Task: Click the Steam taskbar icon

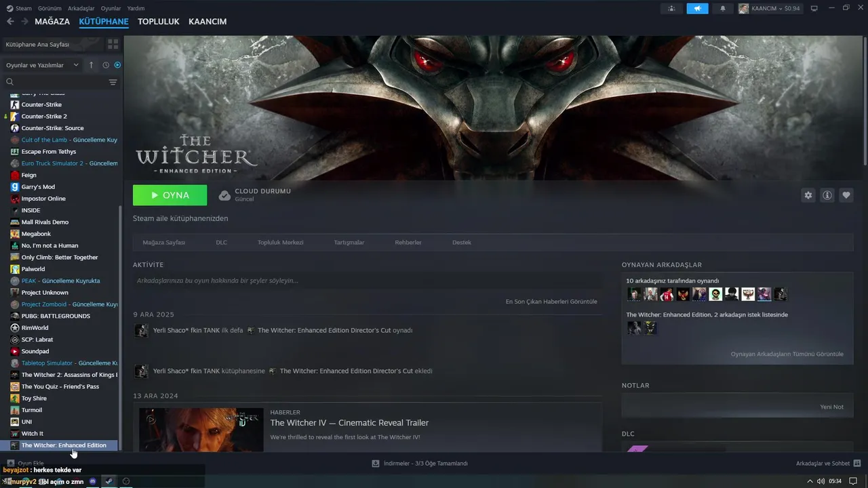Action: 109,481
